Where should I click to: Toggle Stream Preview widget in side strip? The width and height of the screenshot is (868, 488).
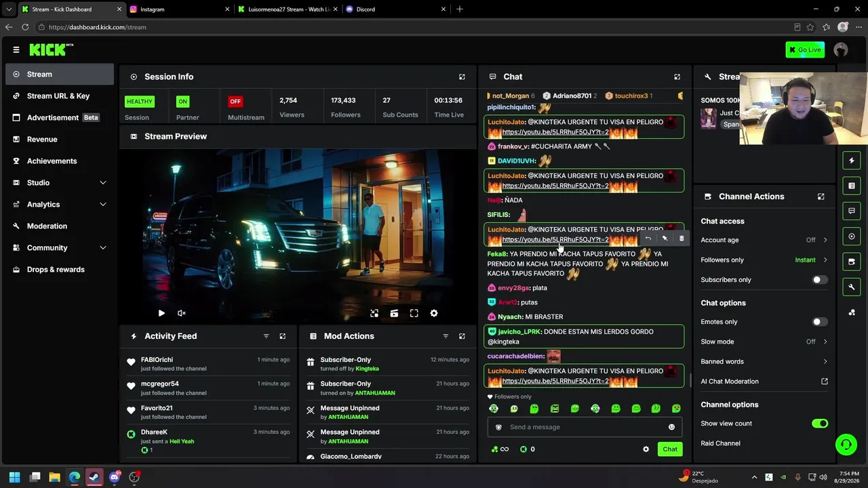(x=852, y=237)
